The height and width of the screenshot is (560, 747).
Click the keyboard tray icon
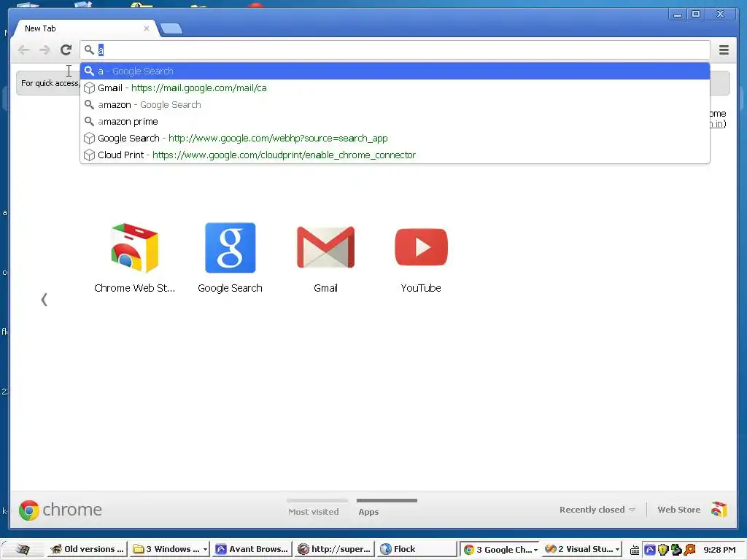635,550
